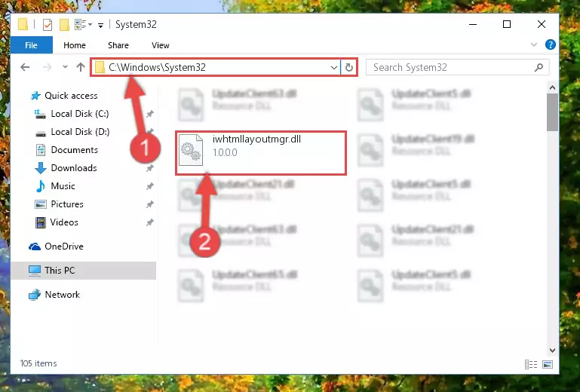Go forward with the Forward arrow
Viewport: 580px width, 392px height.
(x=47, y=67)
